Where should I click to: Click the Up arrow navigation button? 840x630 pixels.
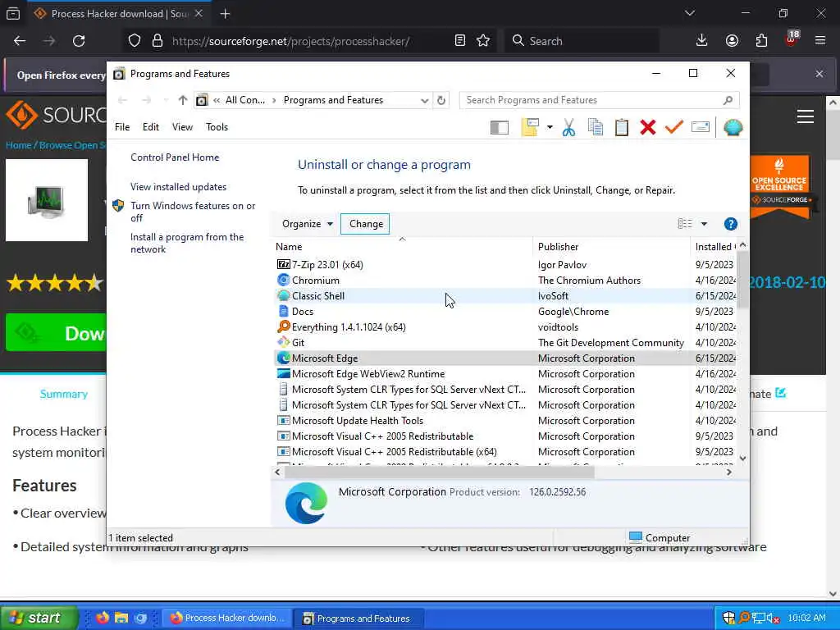[x=183, y=100]
